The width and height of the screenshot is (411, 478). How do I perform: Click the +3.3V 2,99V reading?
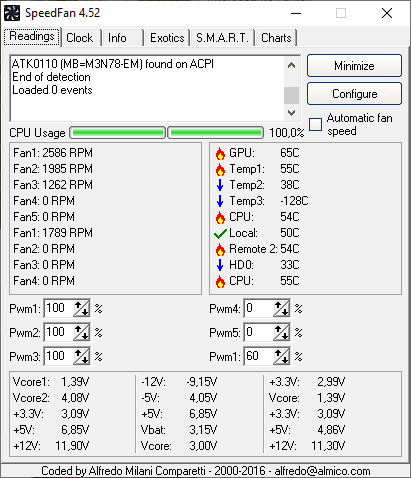(x=307, y=382)
